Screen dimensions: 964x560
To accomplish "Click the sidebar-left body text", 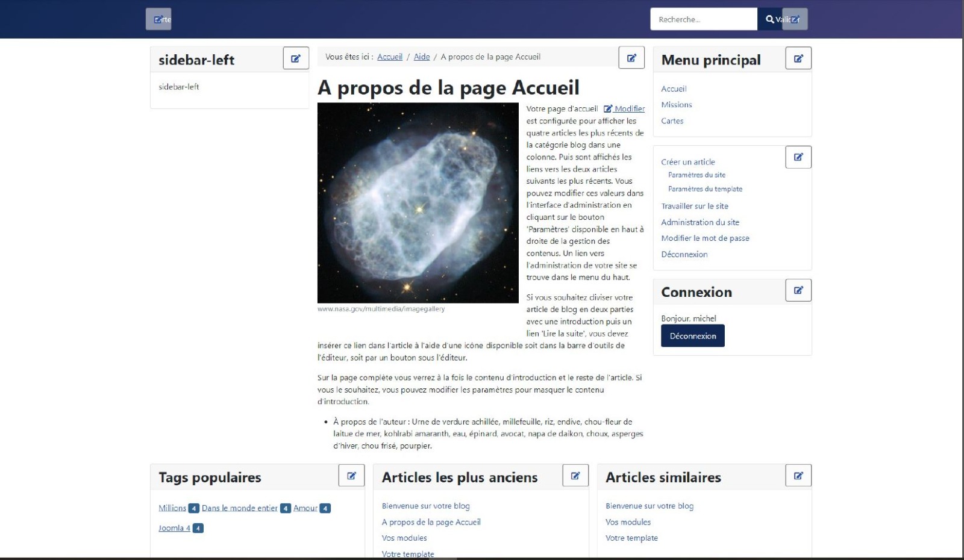I will click(x=179, y=87).
